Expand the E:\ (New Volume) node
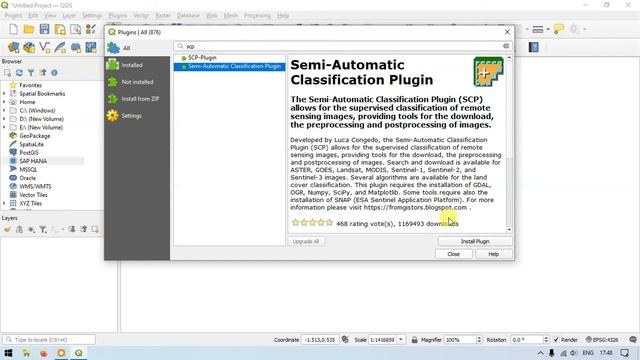The image size is (640, 360). point(4,127)
